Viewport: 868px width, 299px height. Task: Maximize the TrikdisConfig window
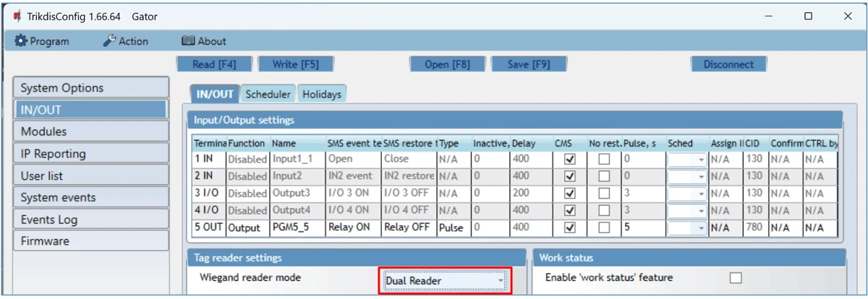tap(808, 16)
